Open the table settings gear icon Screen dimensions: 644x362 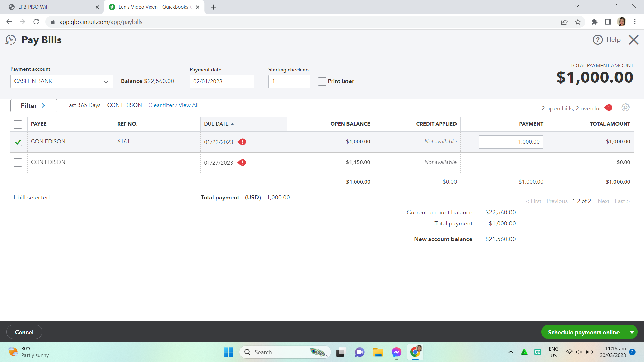625,108
